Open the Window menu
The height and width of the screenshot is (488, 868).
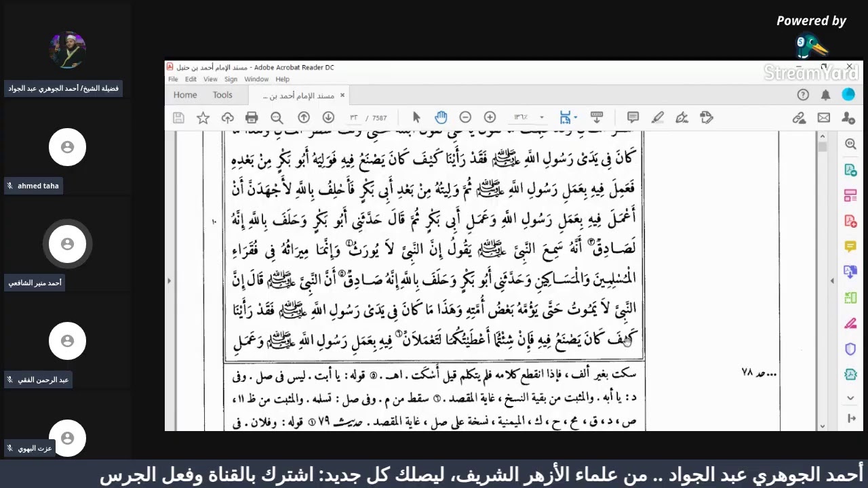pyautogui.click(x=256, y=79)
